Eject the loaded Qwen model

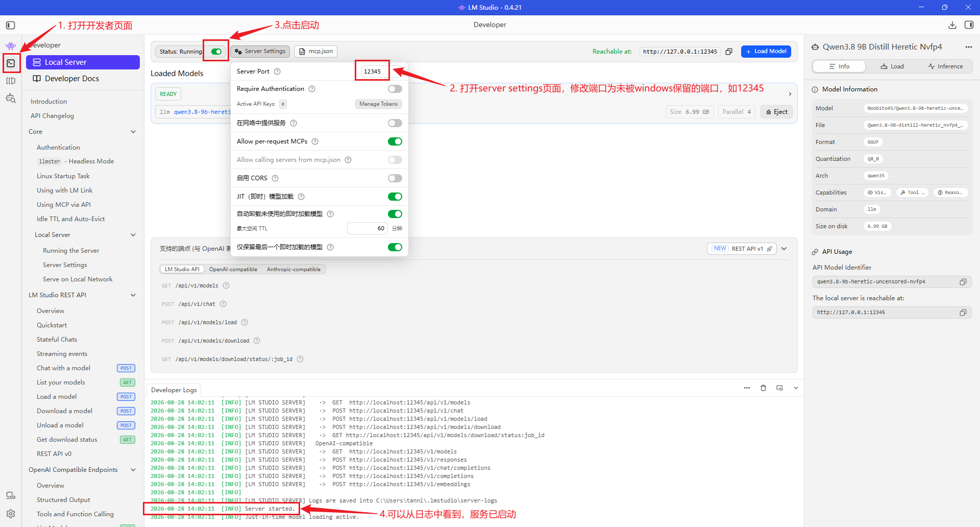tap(777, 112)
